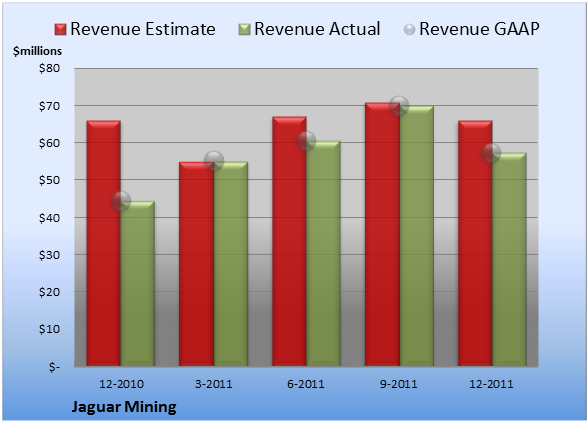Click the $millions axis unit label
588x422 pixels.
tap(38, 51)
